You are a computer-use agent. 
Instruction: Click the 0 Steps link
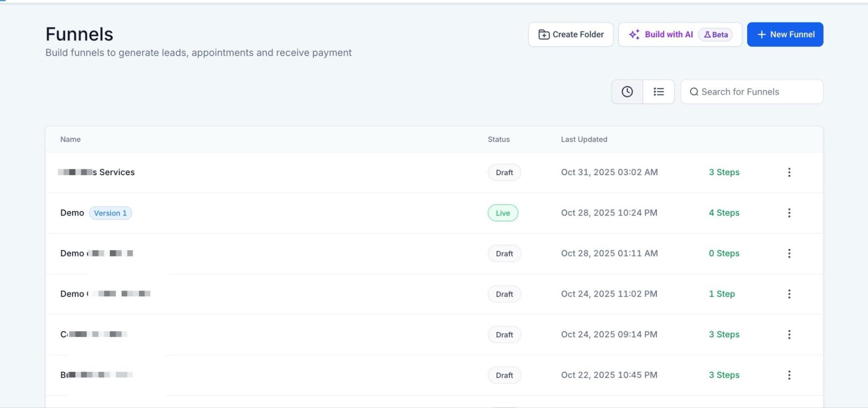(x=724, y=253)
